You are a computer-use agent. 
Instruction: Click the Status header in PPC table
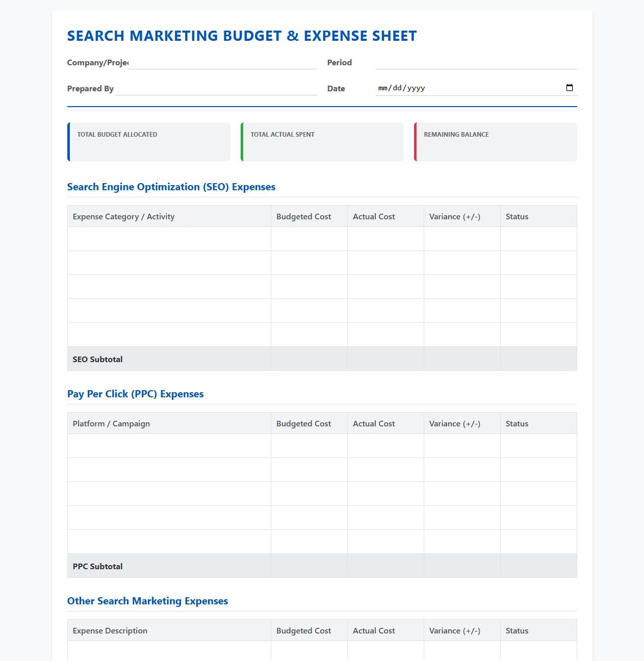coord(538,423)
